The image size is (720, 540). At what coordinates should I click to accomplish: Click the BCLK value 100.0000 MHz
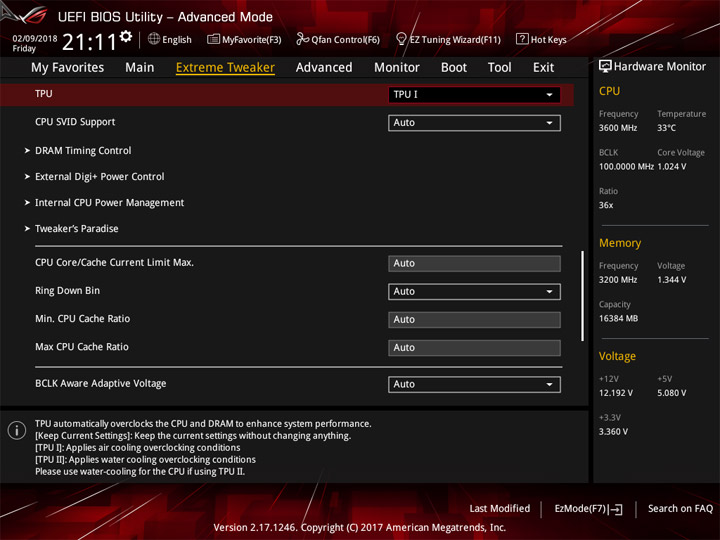pos(626,167)
